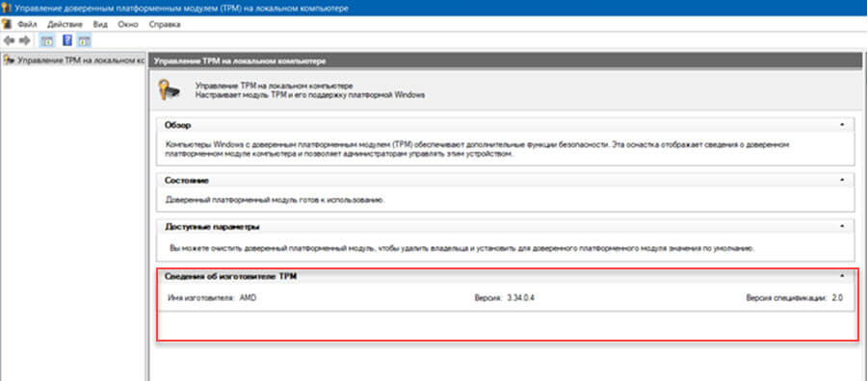Click the status text Доверенный платформенный модуль готов
The height and width of the screenshot is (381, 868).
click(276, 199)
